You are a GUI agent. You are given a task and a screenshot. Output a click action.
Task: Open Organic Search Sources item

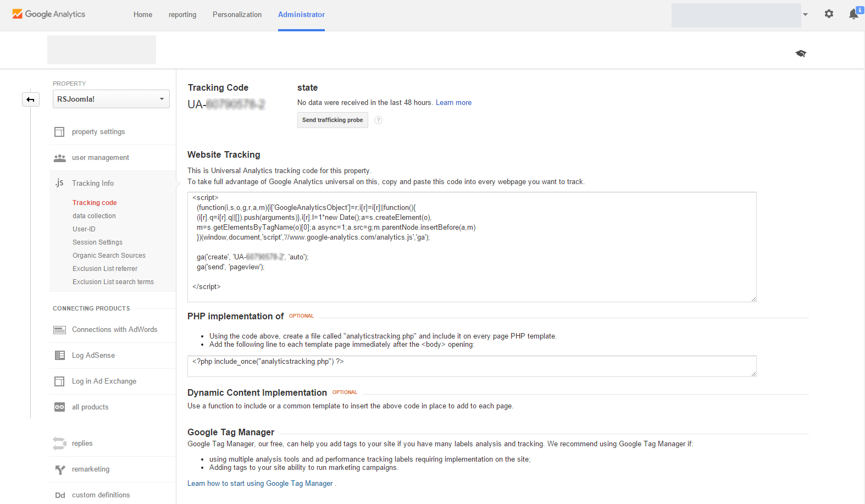coord(109,256)
